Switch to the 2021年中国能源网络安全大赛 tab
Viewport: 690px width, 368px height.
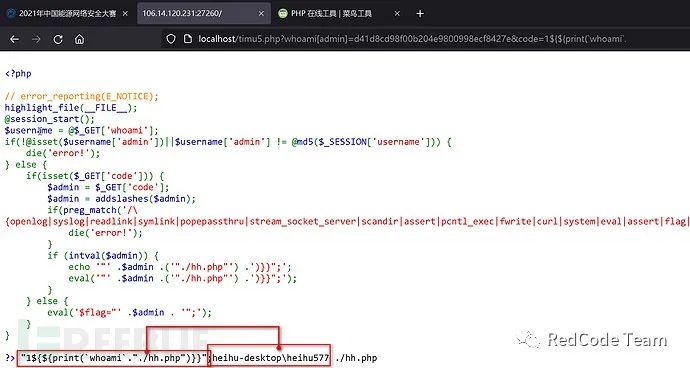point(67,14)
